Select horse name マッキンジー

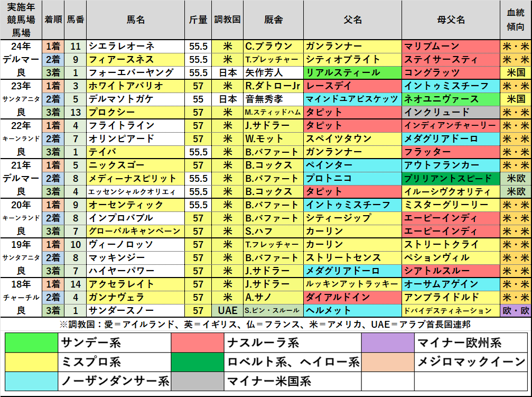(135, 258)
